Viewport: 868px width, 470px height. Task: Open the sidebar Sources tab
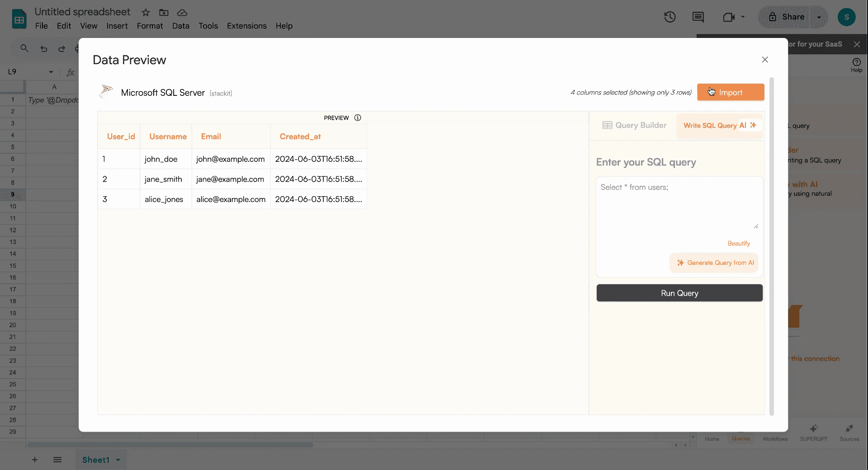[849, 433]
